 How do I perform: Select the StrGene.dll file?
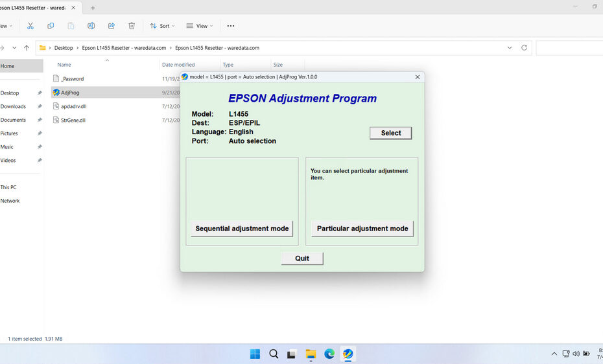tap(73, 120)
